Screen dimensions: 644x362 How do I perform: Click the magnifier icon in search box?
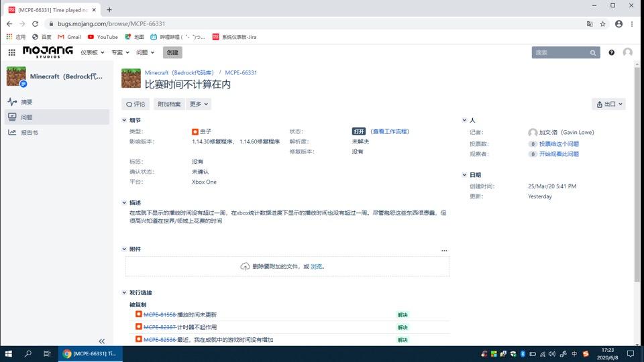coord(592,52)
